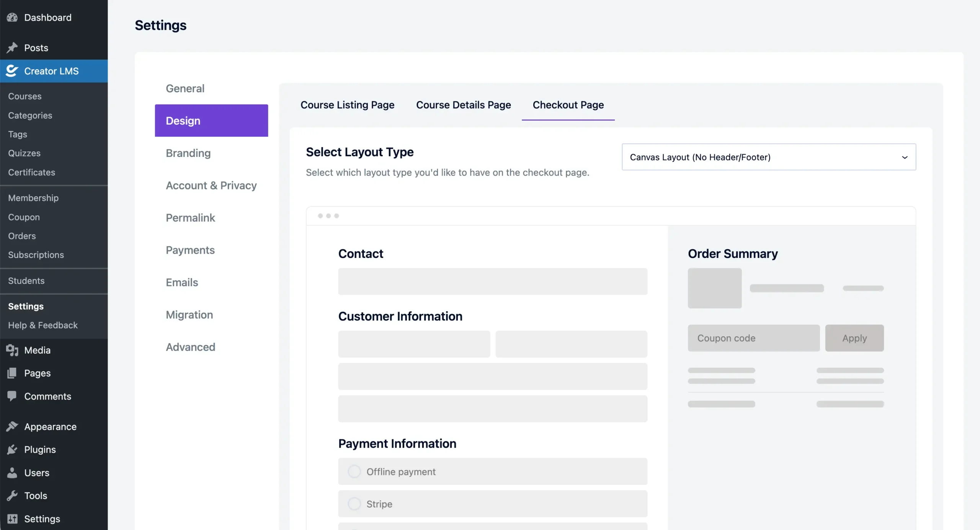Click the Creator LMS logo icon
The width and height of the screenshot is (980, 530).
[x=12, y=71]
